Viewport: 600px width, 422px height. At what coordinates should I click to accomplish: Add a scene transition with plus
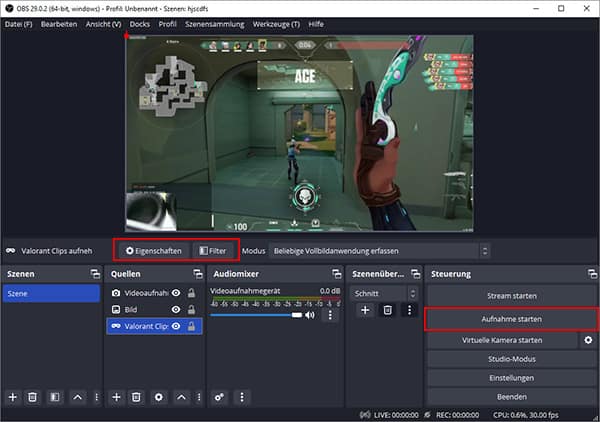pos(365,310)
